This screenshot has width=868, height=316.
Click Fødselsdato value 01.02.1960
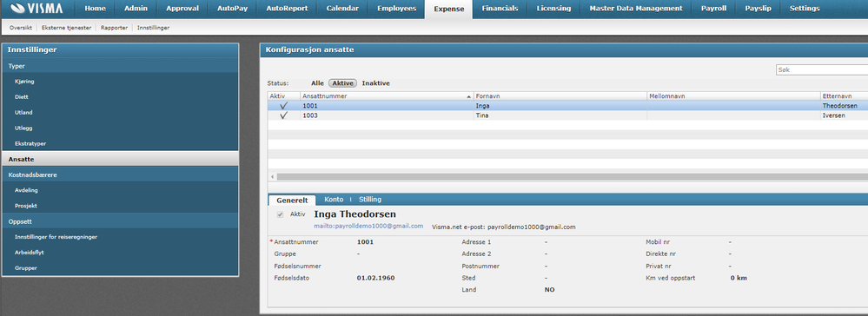pyautogui.click(x=376, y=278)
